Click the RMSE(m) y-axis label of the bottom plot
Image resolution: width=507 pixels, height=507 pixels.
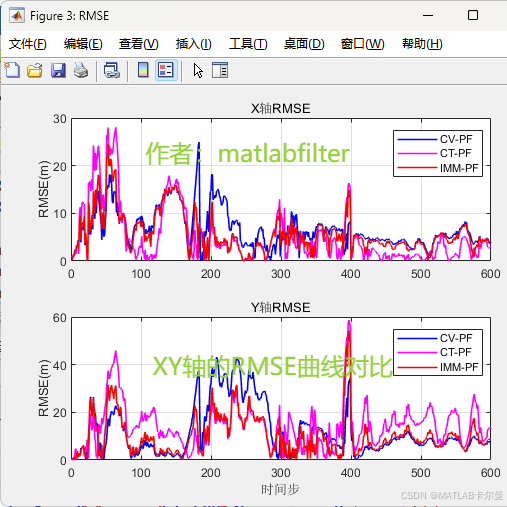pyautogui.click(x=44, y=388)
